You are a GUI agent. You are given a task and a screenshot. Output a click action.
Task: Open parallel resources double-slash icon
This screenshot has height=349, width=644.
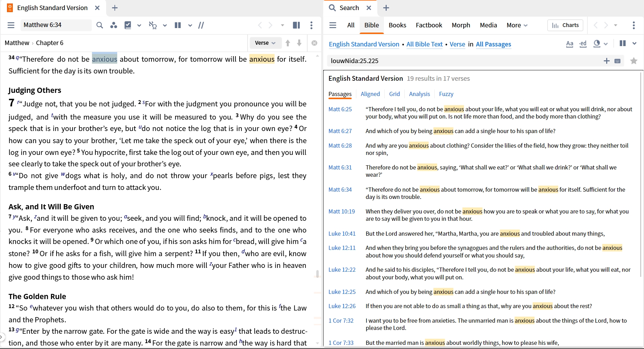(201, 25)
